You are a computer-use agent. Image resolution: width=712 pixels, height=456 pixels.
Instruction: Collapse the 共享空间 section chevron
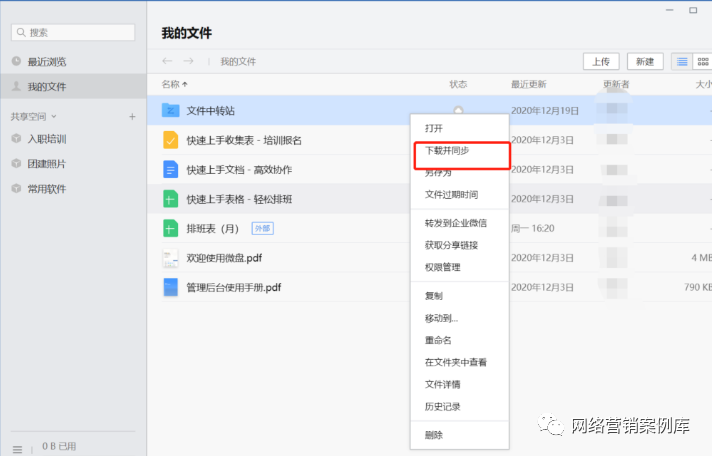click(54, 117)
